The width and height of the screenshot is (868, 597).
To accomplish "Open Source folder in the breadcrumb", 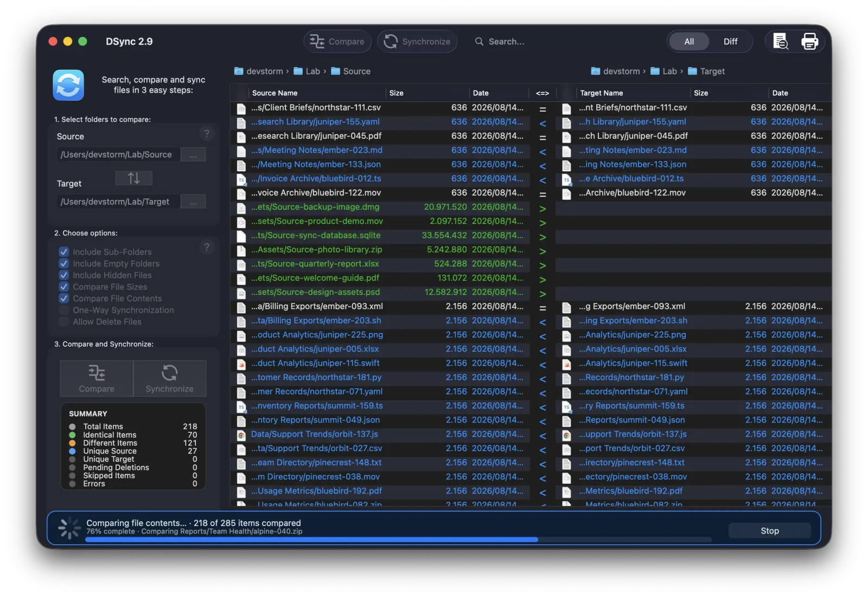I will (351, 72).
